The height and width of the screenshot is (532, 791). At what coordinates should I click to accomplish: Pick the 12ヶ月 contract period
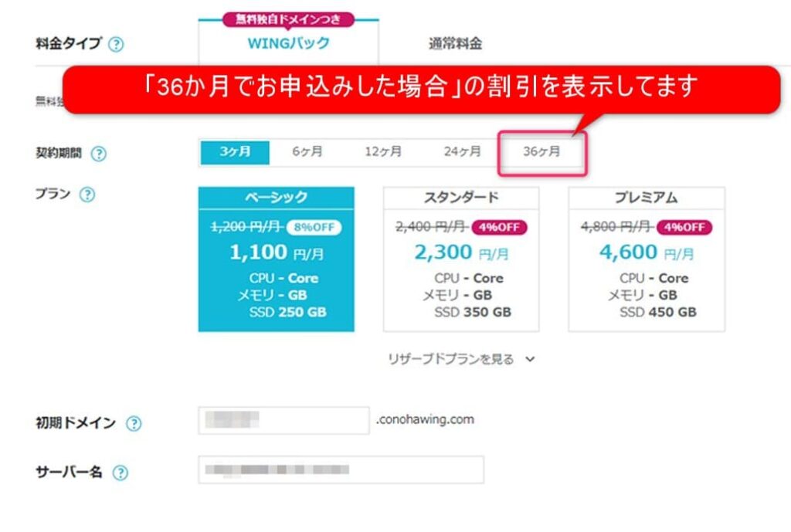pyautogui.click(x=383, y=152)
